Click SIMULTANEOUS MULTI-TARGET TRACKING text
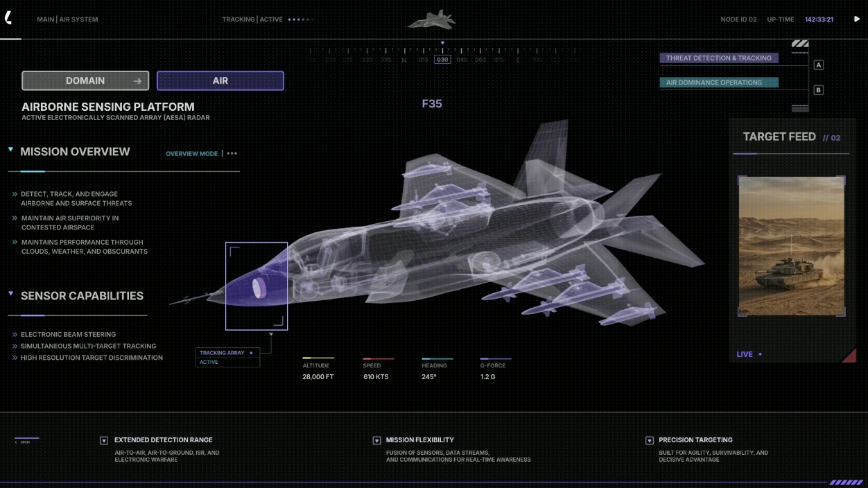The height and width of the screenshot is (488, 868). click(x=88, y=346)
